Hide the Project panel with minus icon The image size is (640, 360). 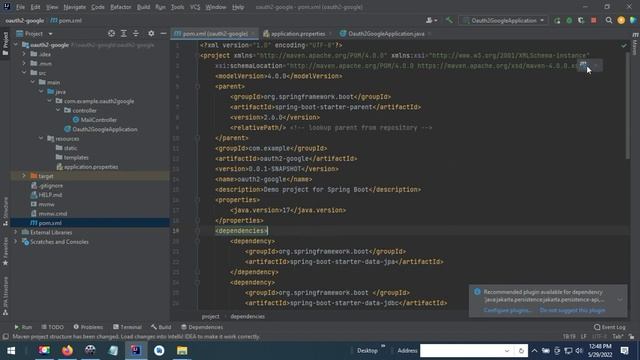pos(163,33)
